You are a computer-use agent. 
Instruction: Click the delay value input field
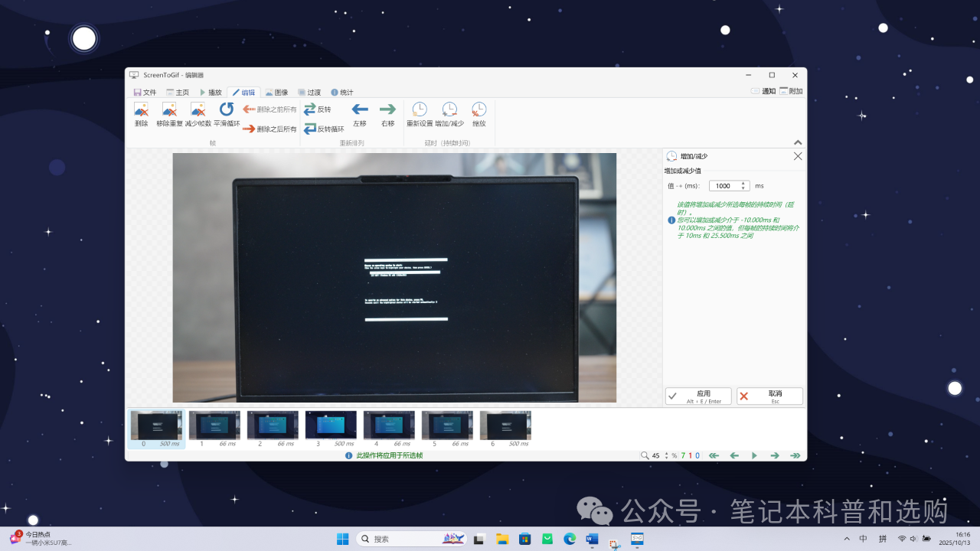pos(724,186)
